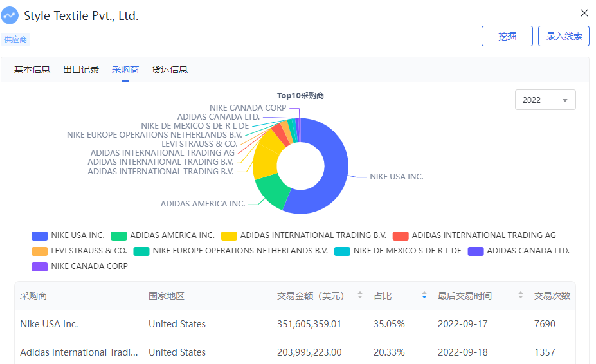Click the 交易次数 column header
The width and height of the screenshot is (596, 364).
(552, 296)
